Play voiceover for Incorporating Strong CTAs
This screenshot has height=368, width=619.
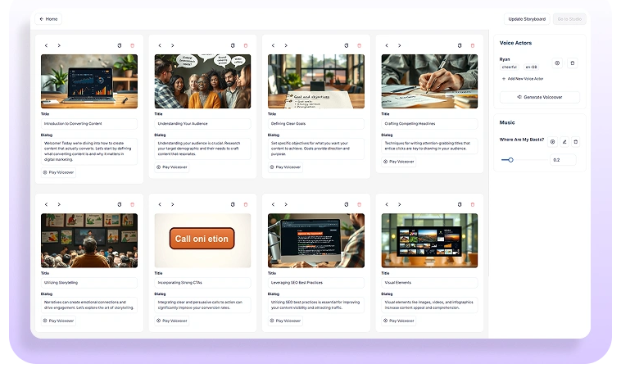tap(172, 321)
